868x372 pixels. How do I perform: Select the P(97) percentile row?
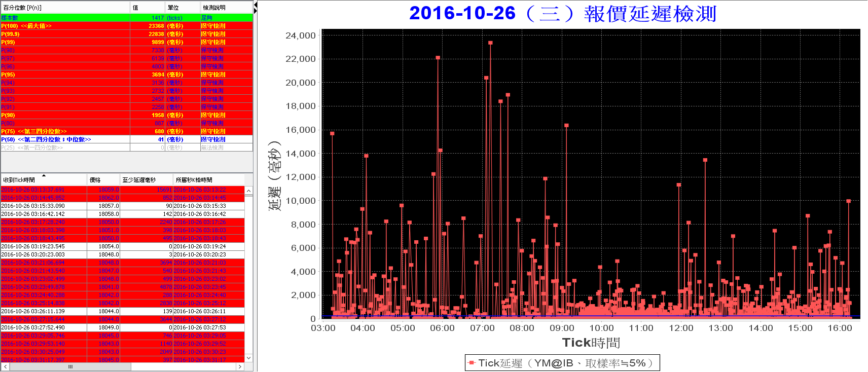pos(127,58)
